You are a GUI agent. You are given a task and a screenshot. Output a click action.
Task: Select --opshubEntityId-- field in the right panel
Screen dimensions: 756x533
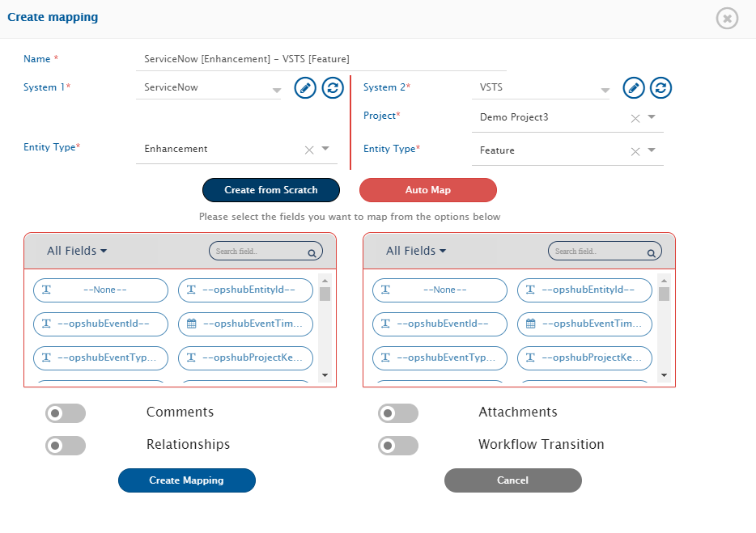(x=584, y=290)
